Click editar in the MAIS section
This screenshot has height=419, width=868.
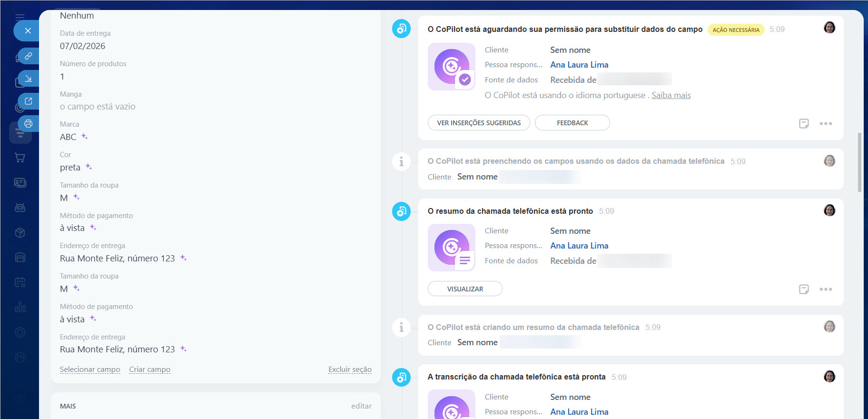tap(361, 406)
